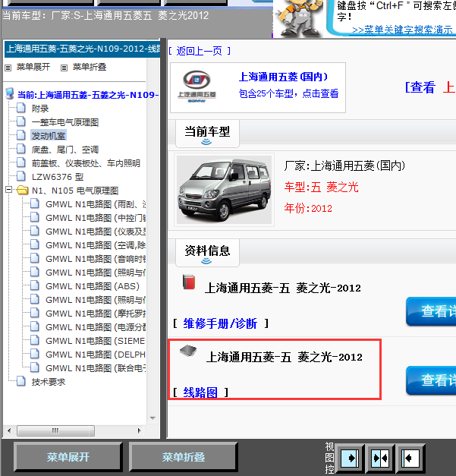The width and height of the screenshot is (456, 476).
Task: Open the 线路图 link
Action: click(200, 392)
